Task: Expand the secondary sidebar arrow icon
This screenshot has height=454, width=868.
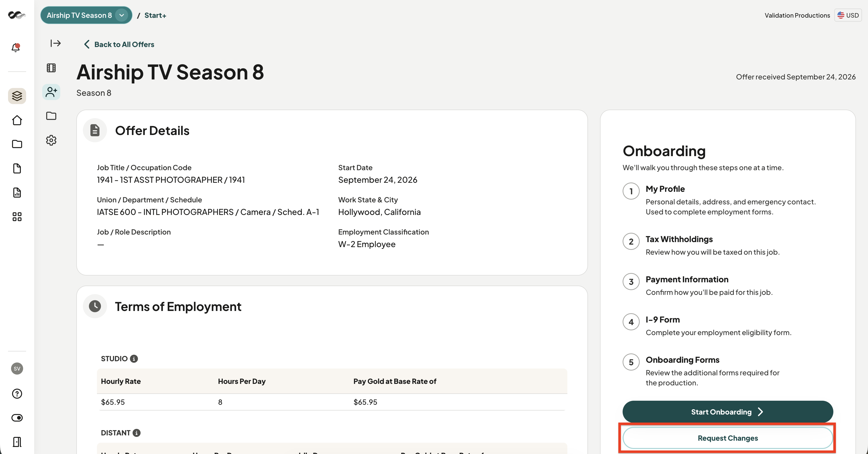Action: 56,43
